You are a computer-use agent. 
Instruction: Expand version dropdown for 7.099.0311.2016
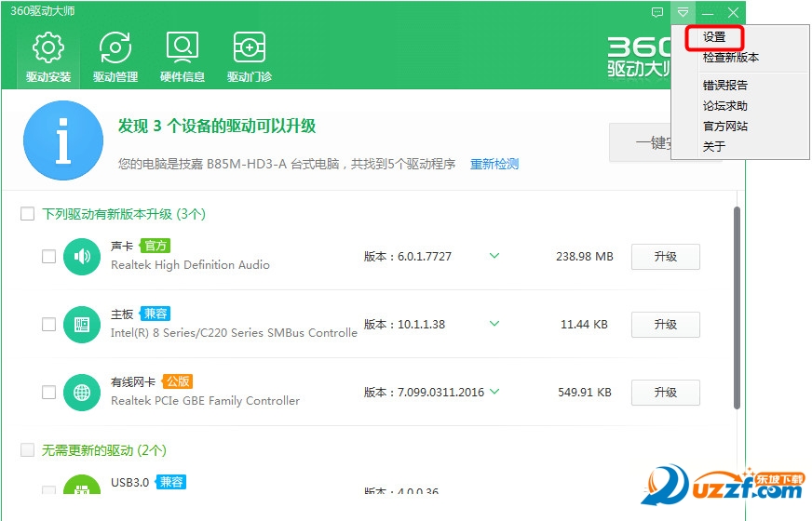(x=494, y=391)
